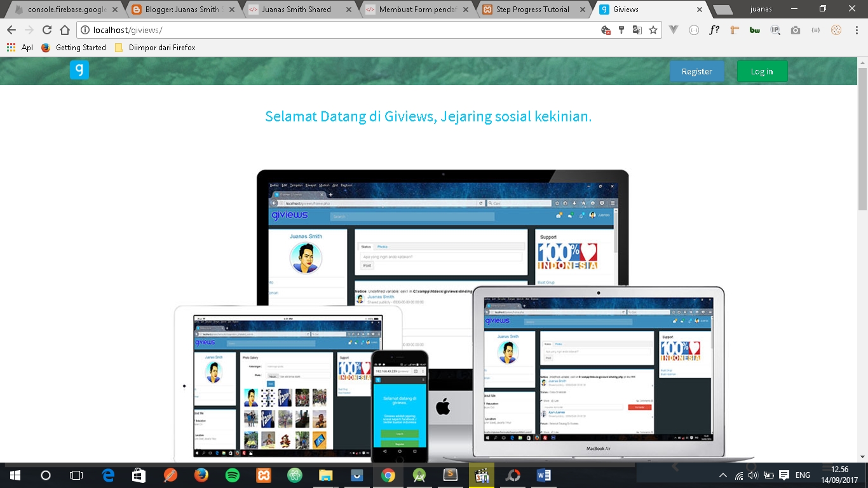The image size is (868, 488).
Task: Open the curly-braces list extension icon
Action: pos(816,30)
